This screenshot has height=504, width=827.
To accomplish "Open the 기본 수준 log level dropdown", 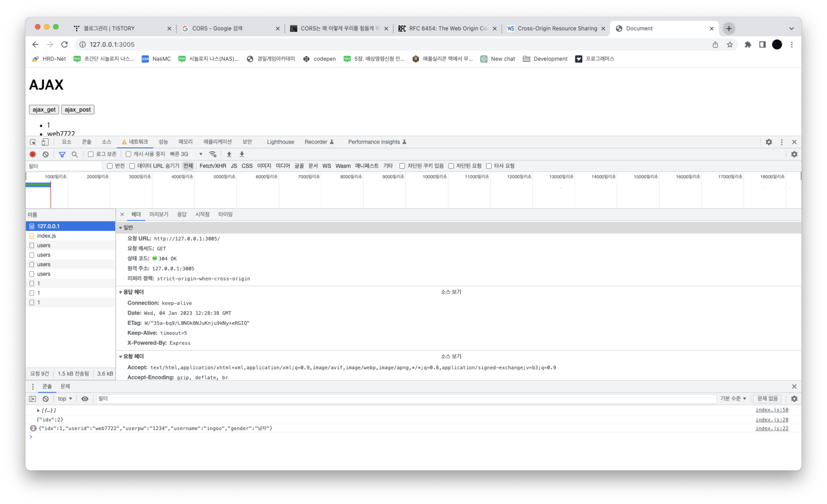I will pos(733,399).
